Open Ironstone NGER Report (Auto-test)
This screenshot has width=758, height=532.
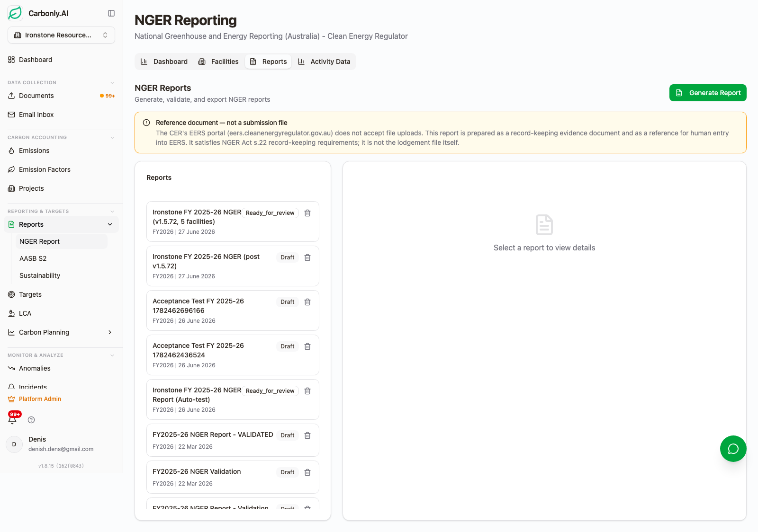coord(233,399)
